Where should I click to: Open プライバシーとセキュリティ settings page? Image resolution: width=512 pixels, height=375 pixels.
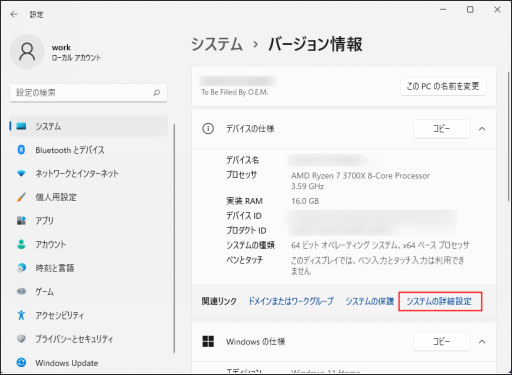(x=89, y=339)
